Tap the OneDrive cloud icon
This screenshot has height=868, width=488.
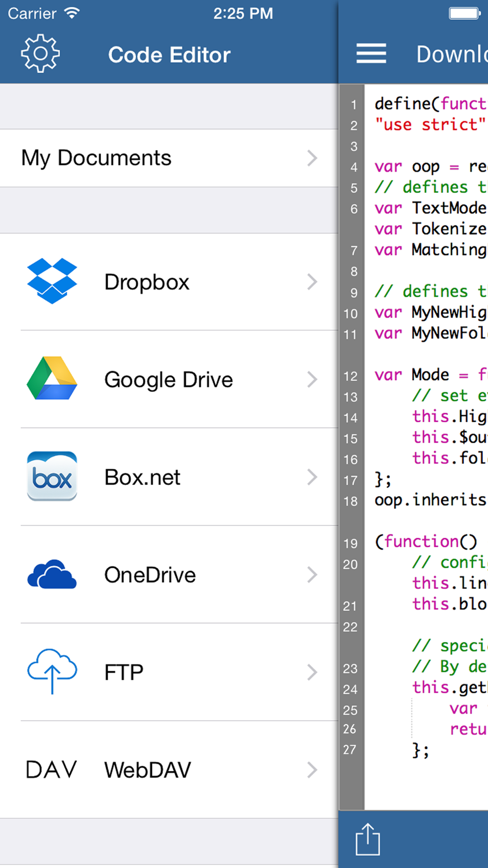[52, 574]
